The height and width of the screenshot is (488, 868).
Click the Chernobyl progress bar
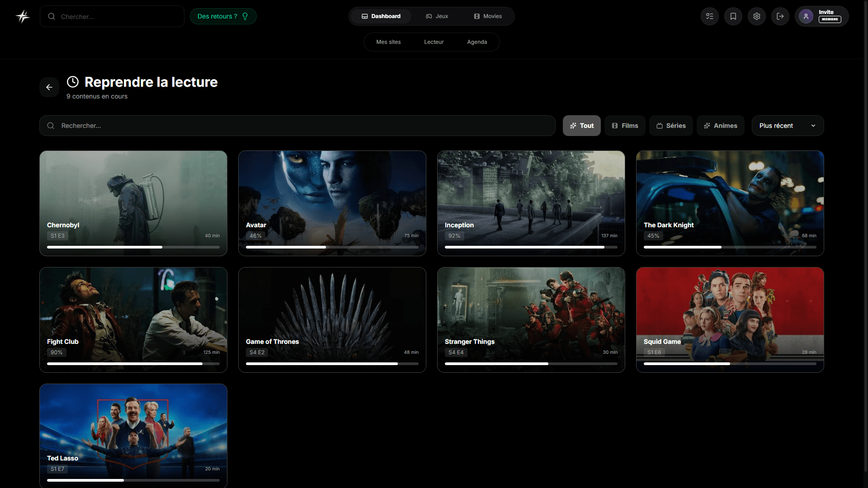tap(133, 247)
